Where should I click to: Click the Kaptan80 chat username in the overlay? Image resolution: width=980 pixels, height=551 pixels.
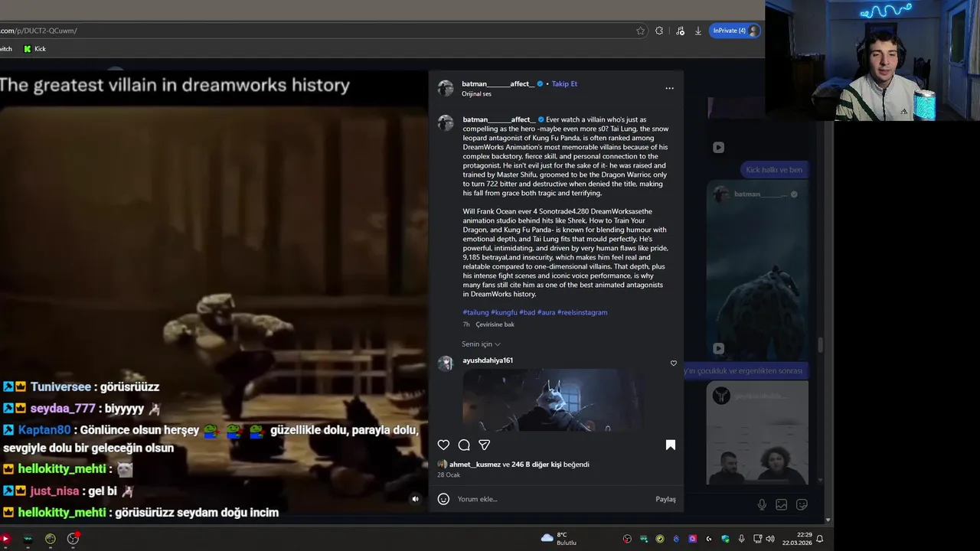click(x=44, y=430)
